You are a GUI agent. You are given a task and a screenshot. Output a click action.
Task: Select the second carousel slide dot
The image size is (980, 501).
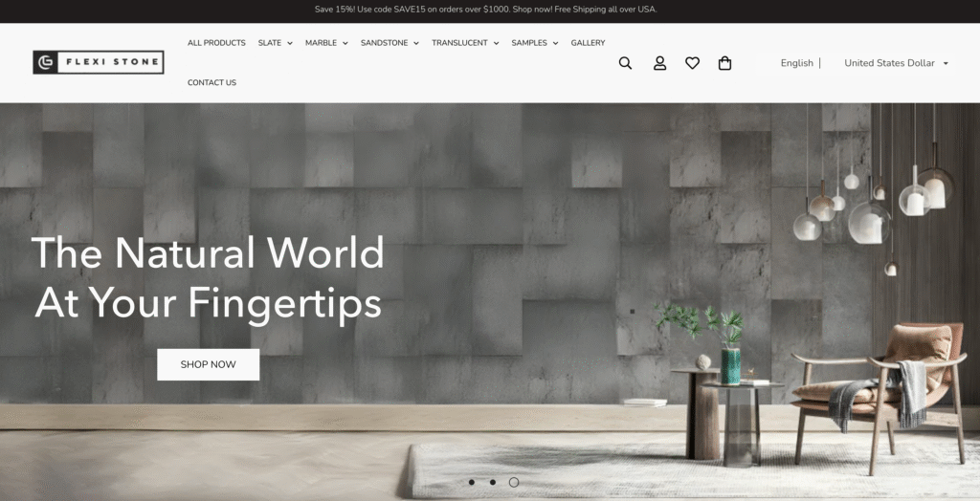pos(493,482)
